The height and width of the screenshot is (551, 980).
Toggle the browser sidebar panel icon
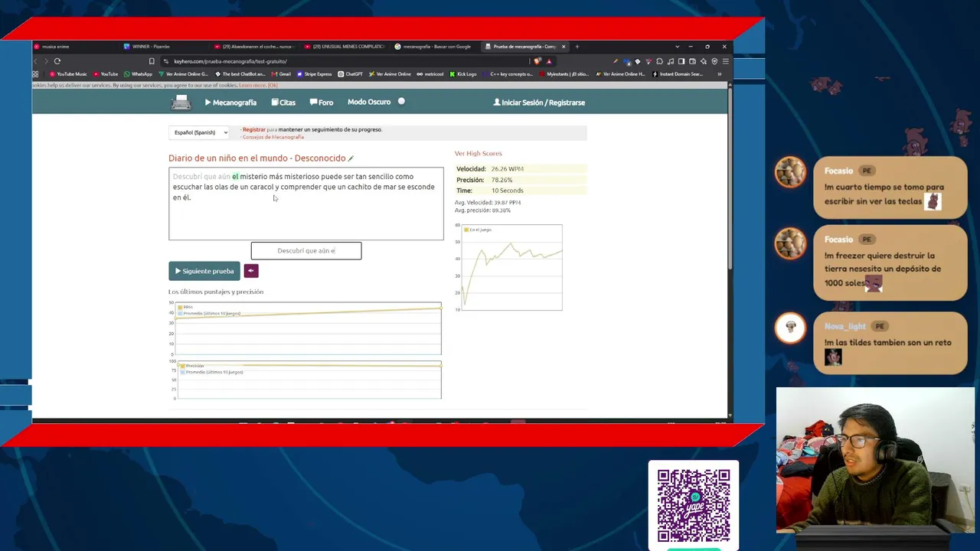[681, 61]
